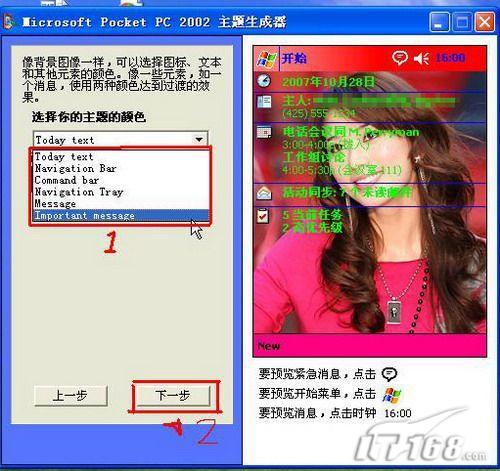The height and width of the screenshot is (471, 500).
Task: Choose Command bar from the list
Action: point(121,180)
